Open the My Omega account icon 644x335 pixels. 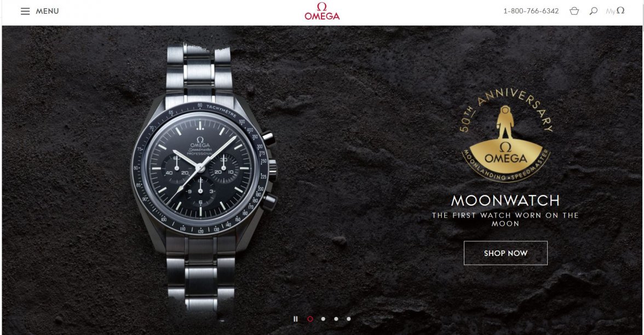point(616,11)
